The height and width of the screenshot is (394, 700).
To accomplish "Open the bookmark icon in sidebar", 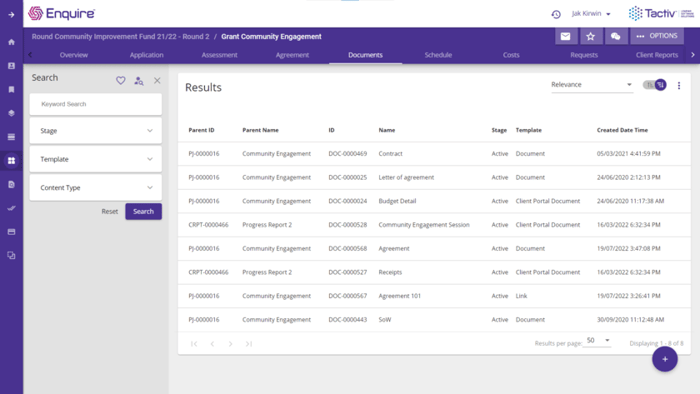I will coord(11,89).
